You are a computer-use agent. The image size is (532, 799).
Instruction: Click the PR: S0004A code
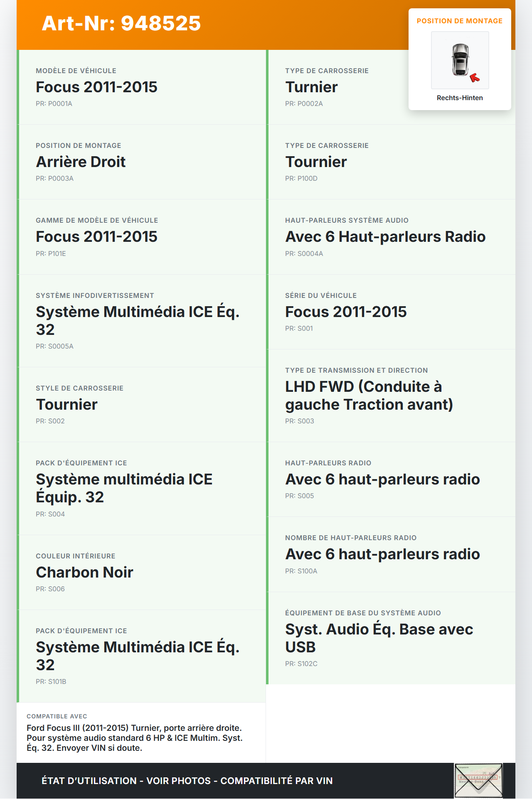coord(304,253)
